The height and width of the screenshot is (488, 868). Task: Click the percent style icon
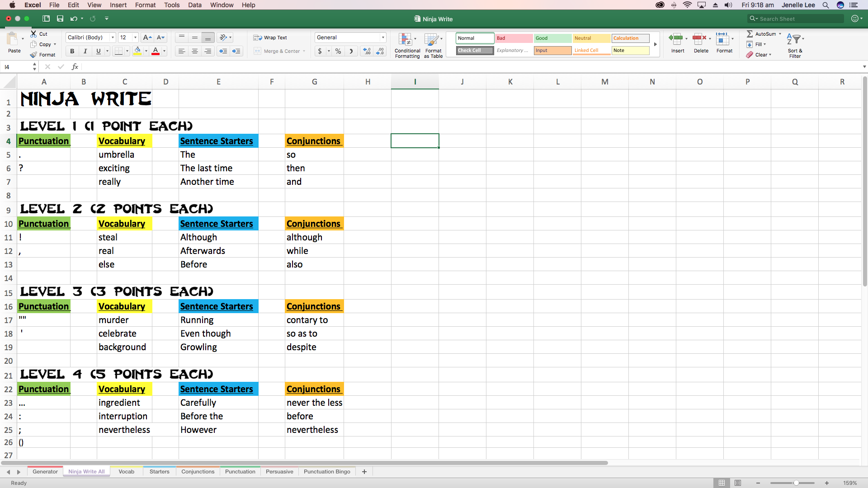pyautogui.click(x=338, y=51)
